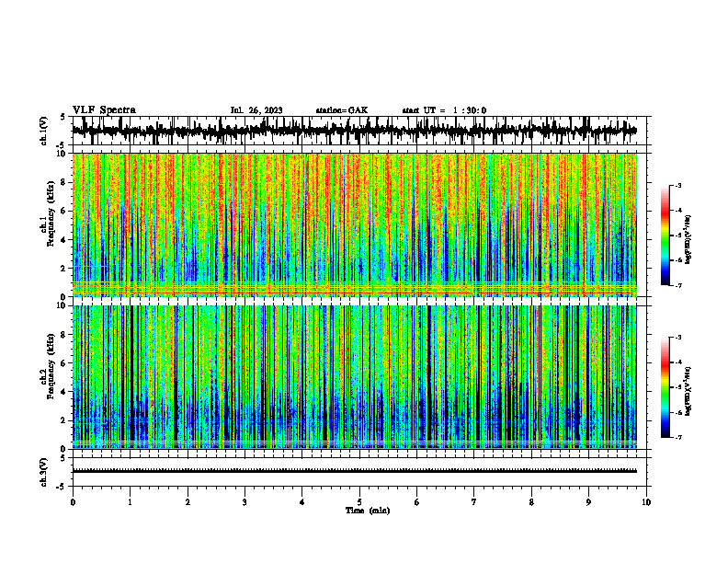
Task: Click the ch.1 voltage waveform trace
Action: [x=354, y=131]
